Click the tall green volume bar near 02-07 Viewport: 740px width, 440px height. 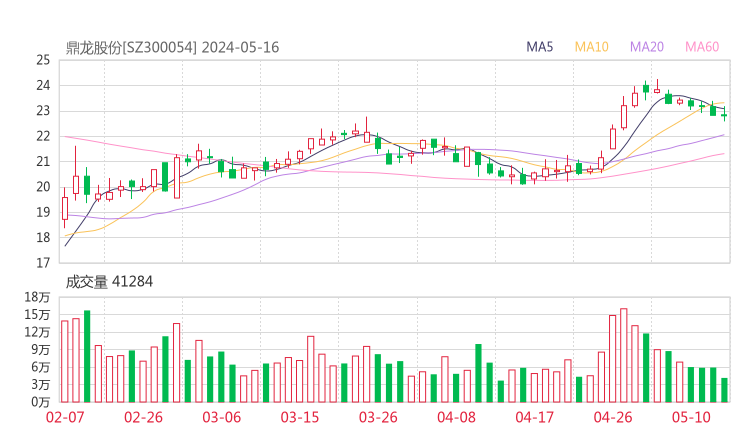point(87,356)
